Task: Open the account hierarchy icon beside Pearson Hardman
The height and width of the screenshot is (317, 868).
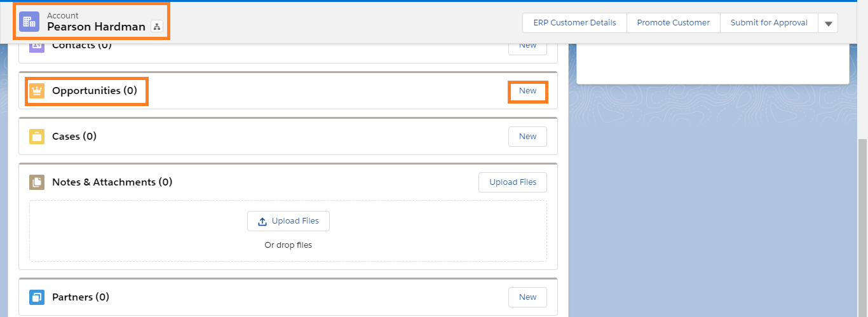Action: [157, 27]
